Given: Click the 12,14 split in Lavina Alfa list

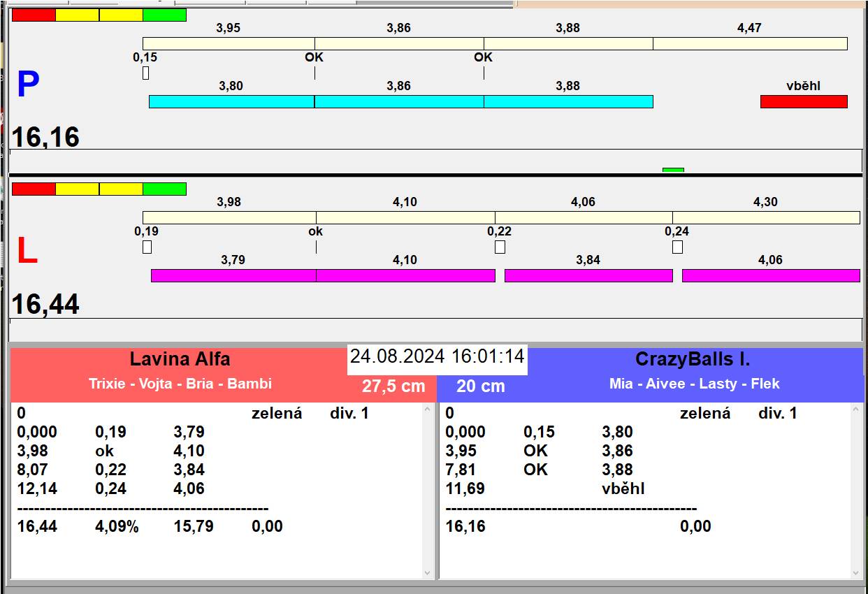Looking at the screenshot, I should (37, 488).
